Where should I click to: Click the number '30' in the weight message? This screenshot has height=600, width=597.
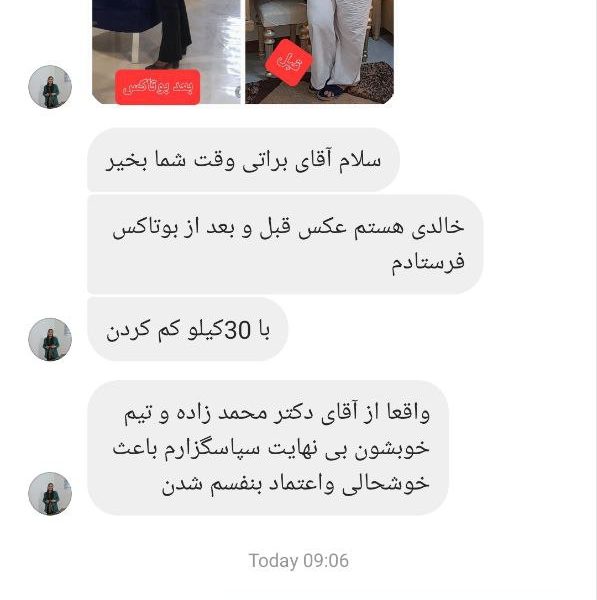(x=238, y=330)
